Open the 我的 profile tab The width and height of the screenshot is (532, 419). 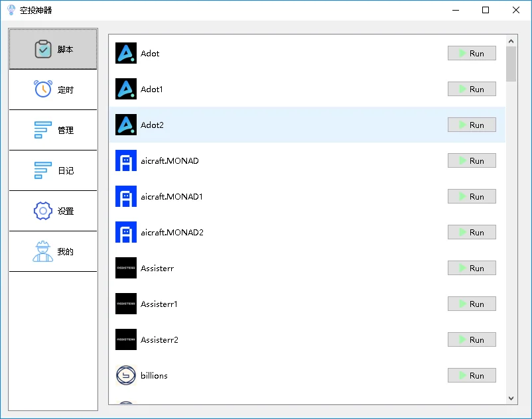(53, 251)
